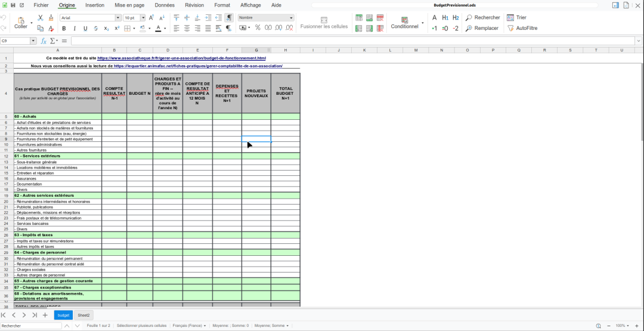Click the Undo arrow

pyautogui.click(x=4, y=18)
